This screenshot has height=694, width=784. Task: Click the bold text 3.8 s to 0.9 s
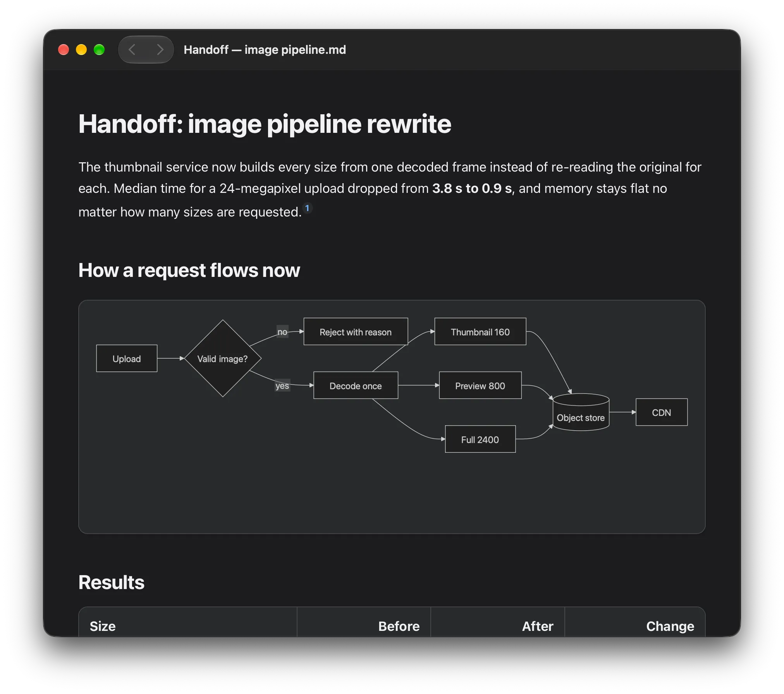pyautogui.click(x=472, y=189)
